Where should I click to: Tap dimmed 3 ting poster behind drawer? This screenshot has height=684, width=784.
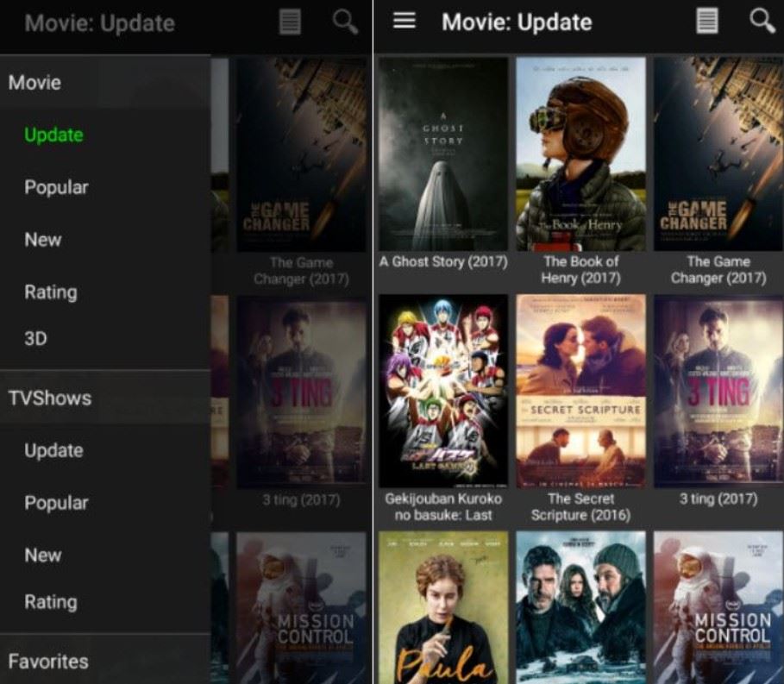pos(302,392)
